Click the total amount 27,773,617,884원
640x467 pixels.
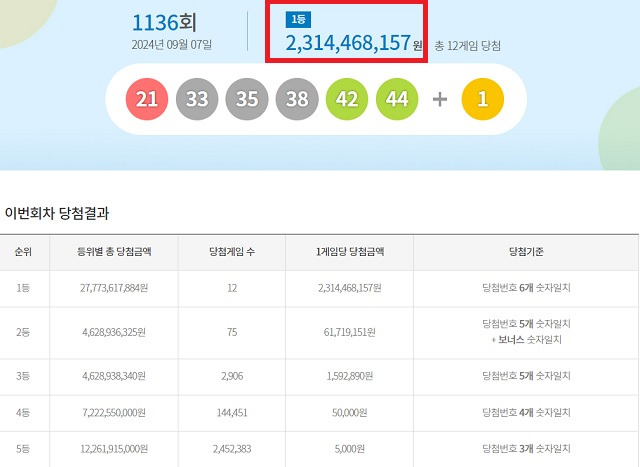coord(114,288)
